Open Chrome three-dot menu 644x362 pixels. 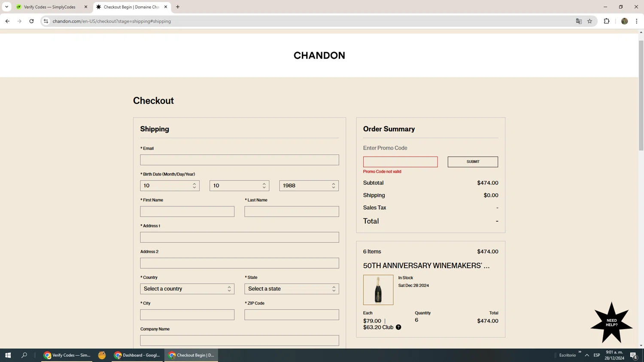[637, 21]
